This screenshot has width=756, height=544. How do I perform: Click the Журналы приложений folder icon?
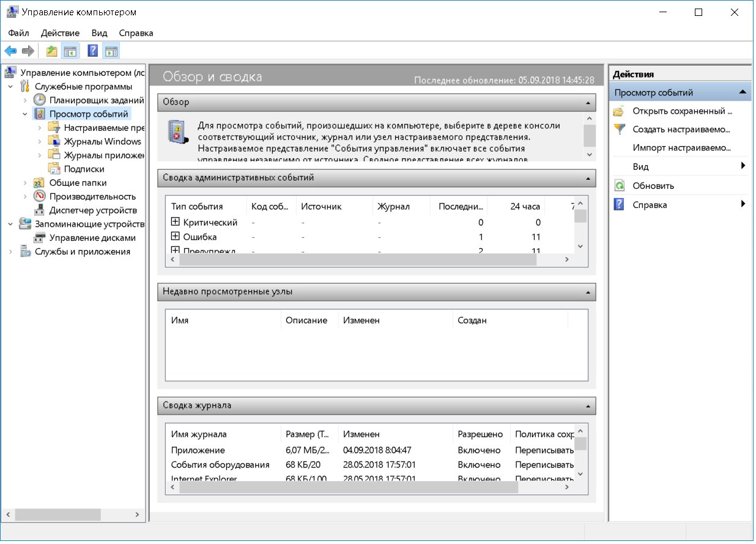(x=54, y=155)
